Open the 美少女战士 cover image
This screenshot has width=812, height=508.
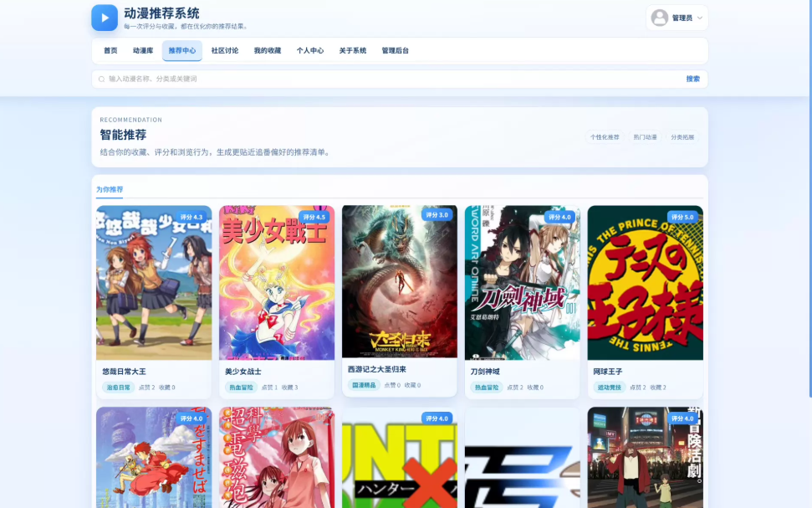pos(277,283)
